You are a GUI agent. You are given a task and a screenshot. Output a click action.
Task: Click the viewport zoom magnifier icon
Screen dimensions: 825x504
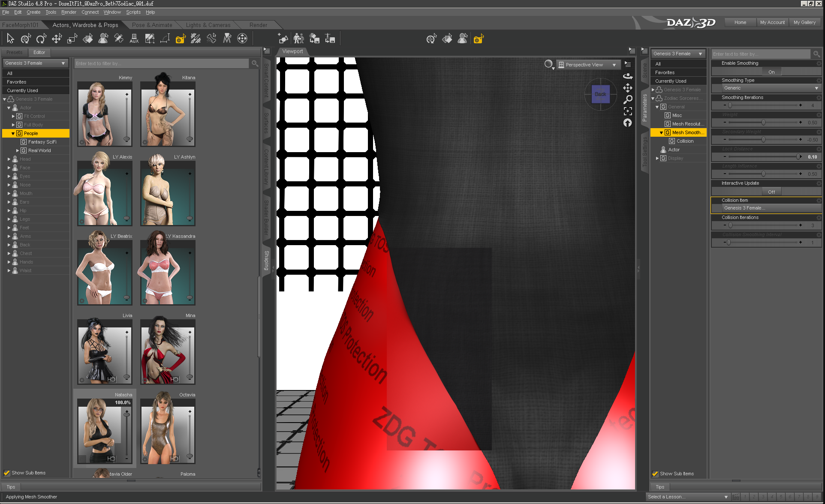pos(628,99)
